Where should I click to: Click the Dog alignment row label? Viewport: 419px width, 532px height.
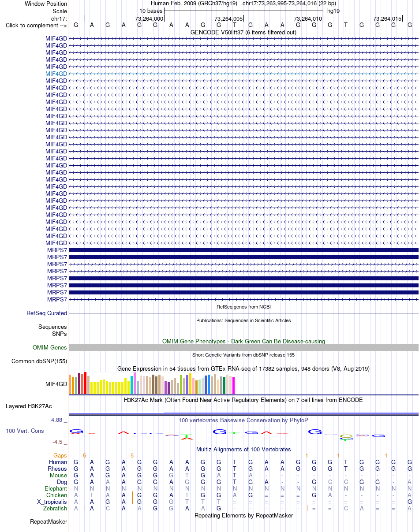[62, 482]
